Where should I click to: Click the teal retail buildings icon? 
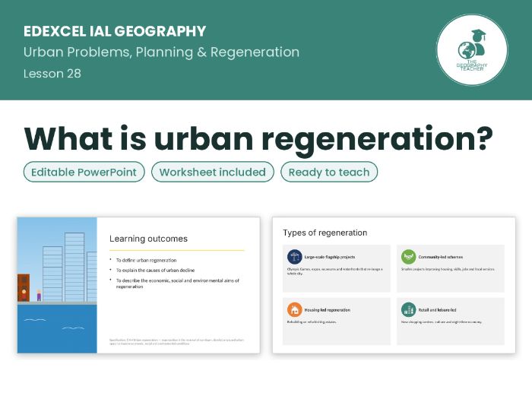pos(409,310)
